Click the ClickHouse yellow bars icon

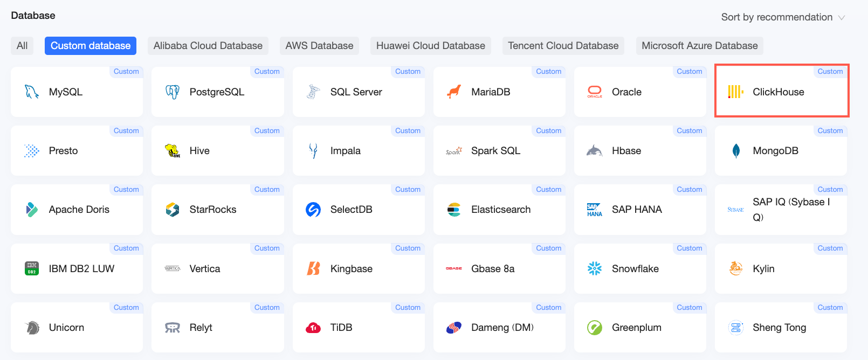pyautogui.click(x=735, y=92)
